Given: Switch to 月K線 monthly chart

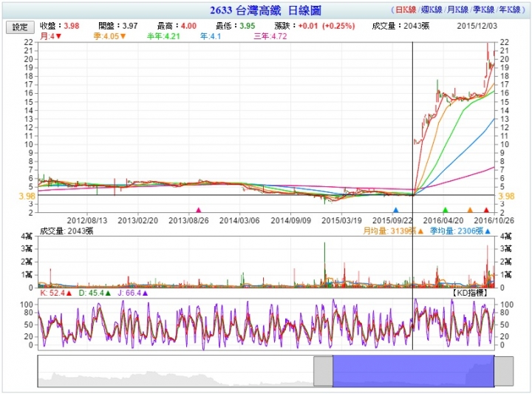Looking at the screenshot, I should 457,10.
